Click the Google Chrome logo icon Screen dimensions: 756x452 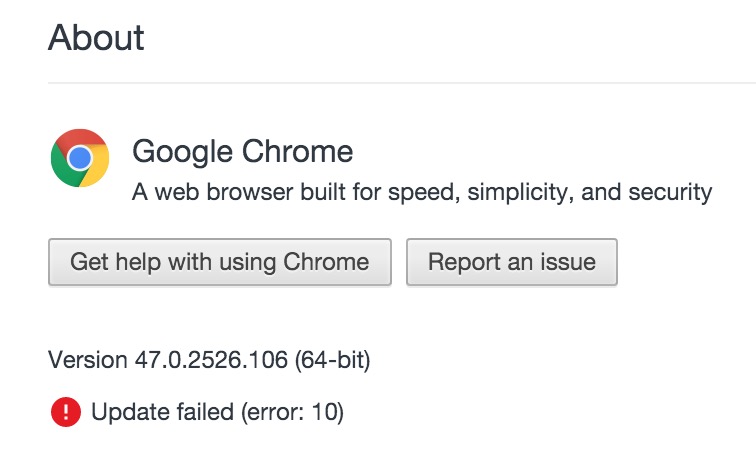(x=80, y=158)
